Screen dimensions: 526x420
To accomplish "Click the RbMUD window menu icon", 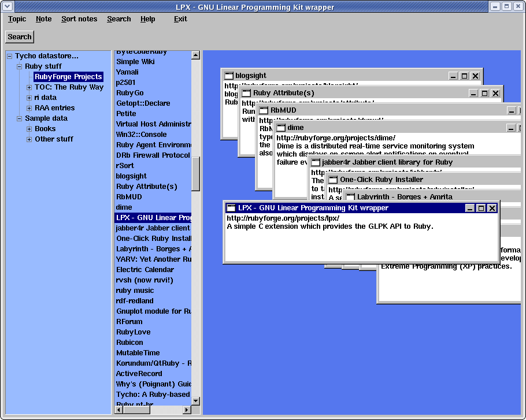I will 264,110.
